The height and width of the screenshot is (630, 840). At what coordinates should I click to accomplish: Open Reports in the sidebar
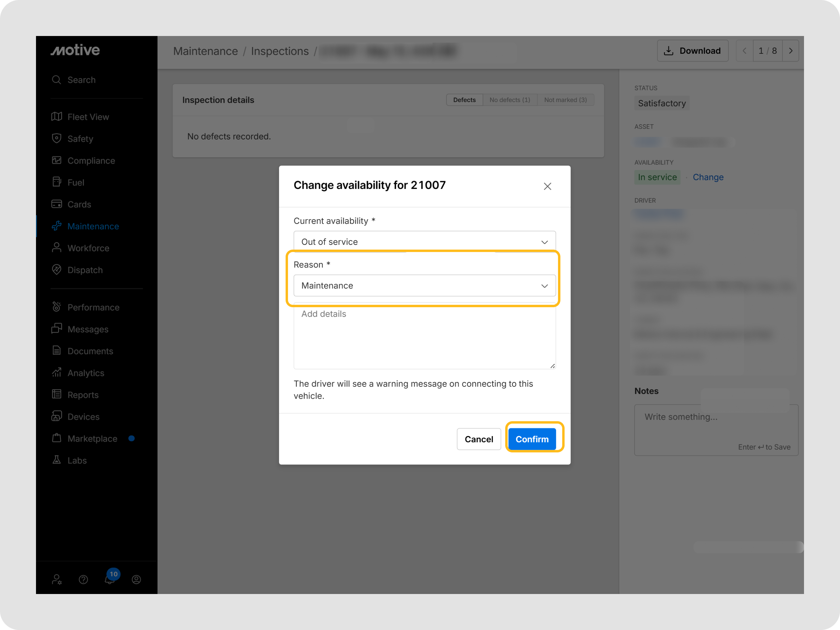[x=83, y=395]
